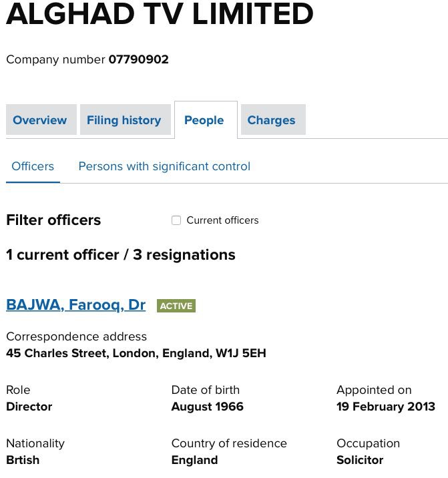
Task: Switch to the Filing history tab
Action: (124, 120)
